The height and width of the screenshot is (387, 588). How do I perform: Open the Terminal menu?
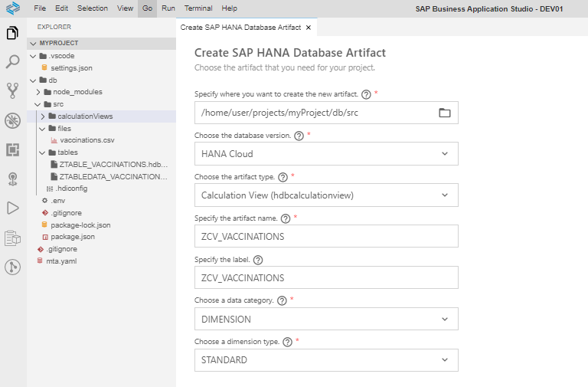pyautogui.click(x=198, y=8)
